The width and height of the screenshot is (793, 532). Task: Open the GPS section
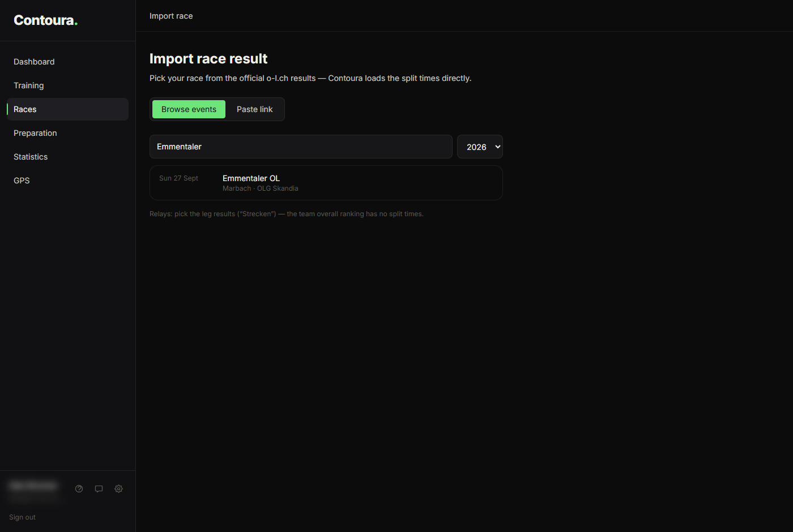(x=67, y=181)
